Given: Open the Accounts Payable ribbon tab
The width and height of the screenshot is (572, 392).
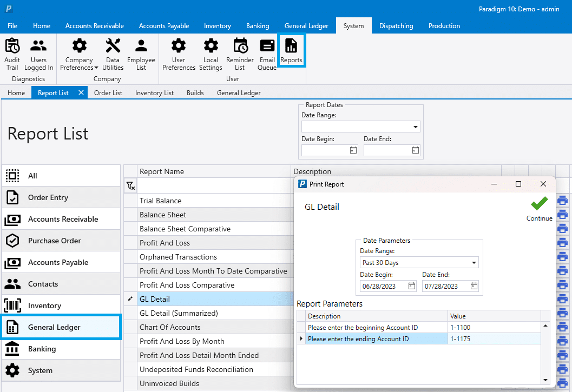Looking at the screenshot, I should [x=164, y=26].
